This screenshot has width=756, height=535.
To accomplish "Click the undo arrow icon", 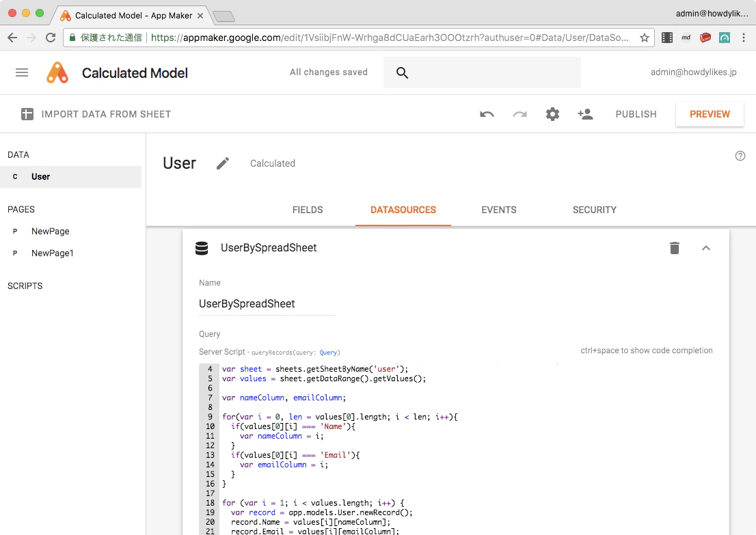I will point(487,114).
